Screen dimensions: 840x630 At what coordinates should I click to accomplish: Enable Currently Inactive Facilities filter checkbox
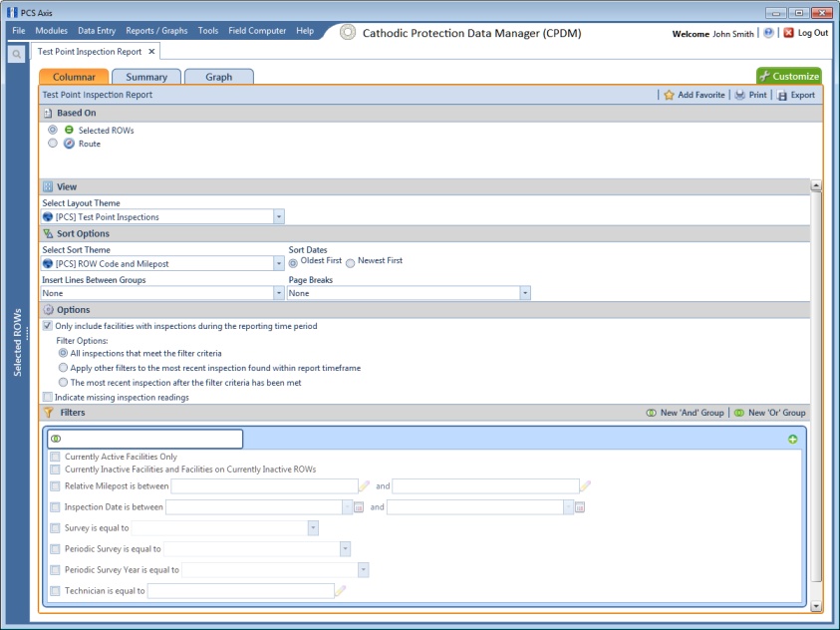coord(55,470)
